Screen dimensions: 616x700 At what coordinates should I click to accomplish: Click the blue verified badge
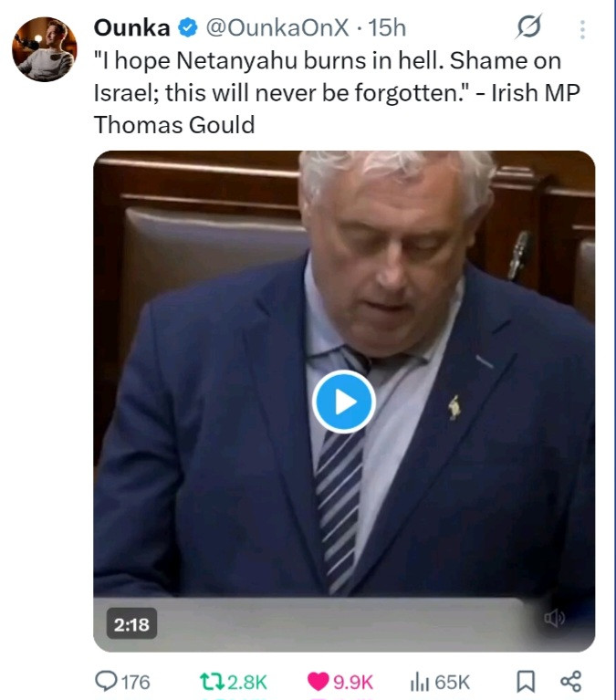click(188, 27)
